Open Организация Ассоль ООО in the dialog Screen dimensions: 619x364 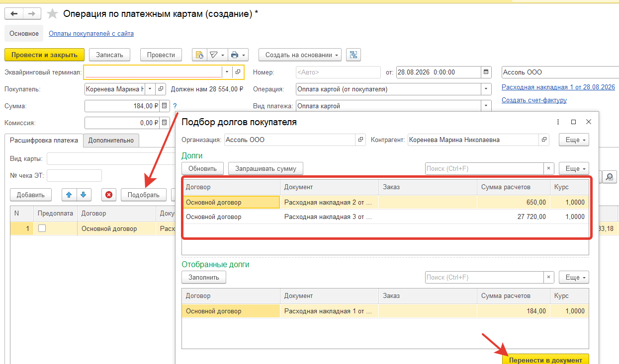point(360,140)
